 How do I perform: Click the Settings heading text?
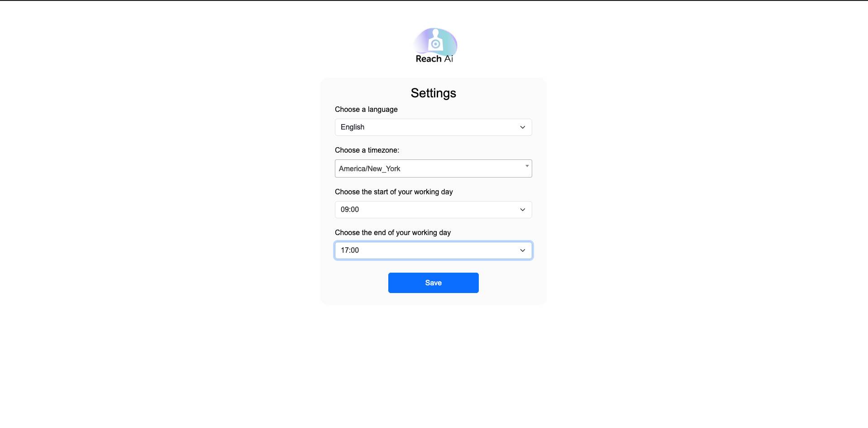click(433, 93)
